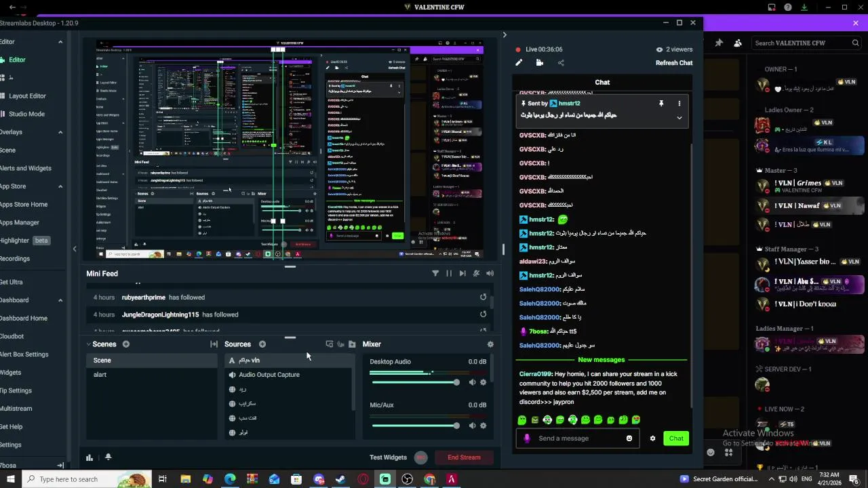The width and height of the screenshot is (868, 488).
Task: Add a new source with the plus icon
Action: click(x=262, y=344)
